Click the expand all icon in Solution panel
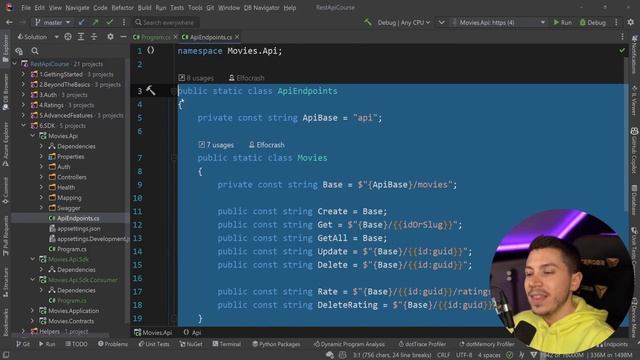Screen dimensions: 640x360 click(x=81, y=37)
